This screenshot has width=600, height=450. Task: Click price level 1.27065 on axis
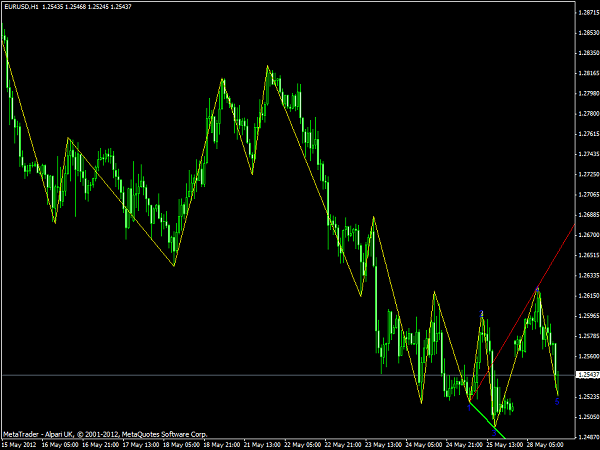(x=589, y=195)
